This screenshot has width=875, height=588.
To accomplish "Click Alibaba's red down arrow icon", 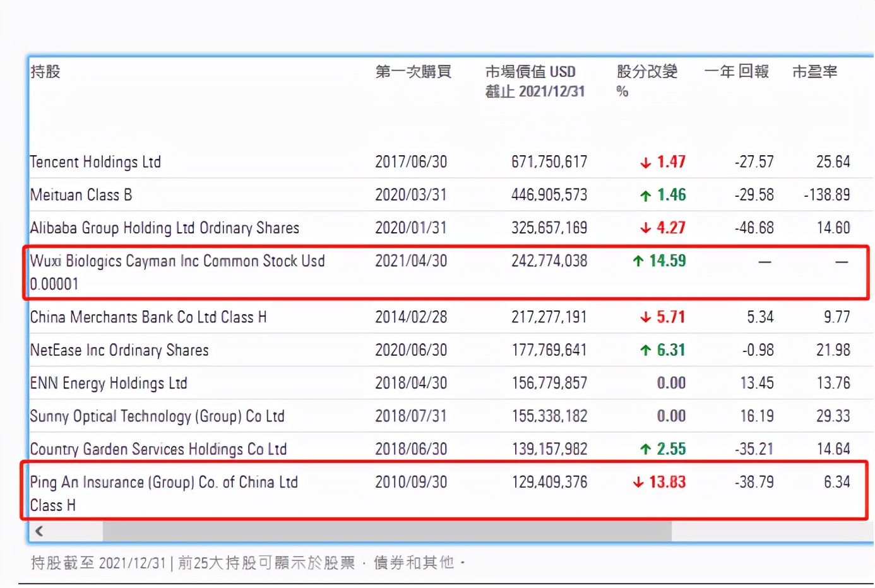I will [x=645, y=228].
